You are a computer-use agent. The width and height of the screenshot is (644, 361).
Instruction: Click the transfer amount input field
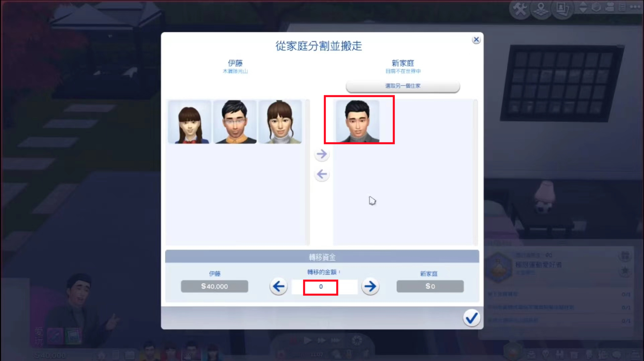coord(324,287)
